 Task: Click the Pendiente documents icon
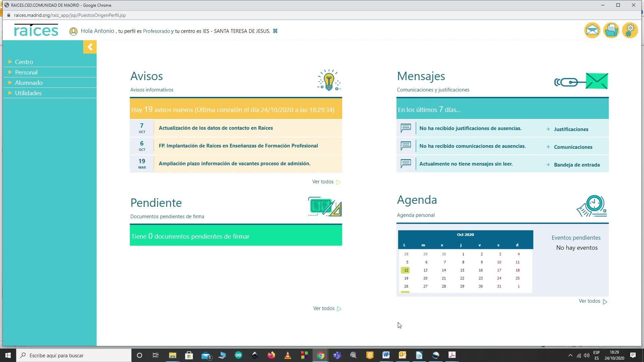coord(325,206)
